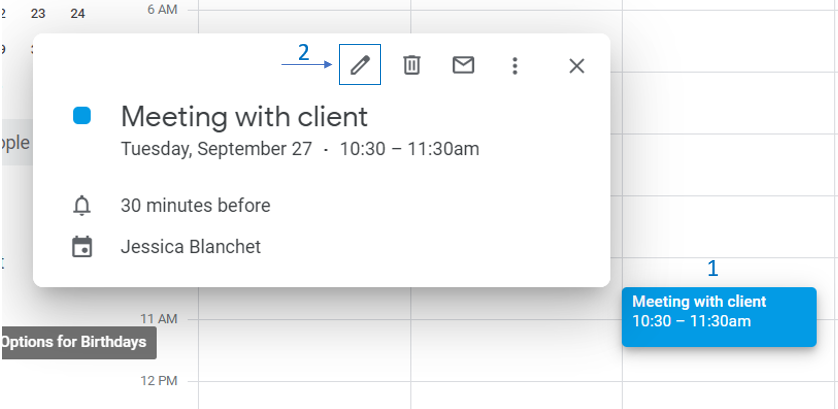This screenshot has height=409, width=838.
Task: Delete event using the trash icon
Action: [x=412, y=65]
